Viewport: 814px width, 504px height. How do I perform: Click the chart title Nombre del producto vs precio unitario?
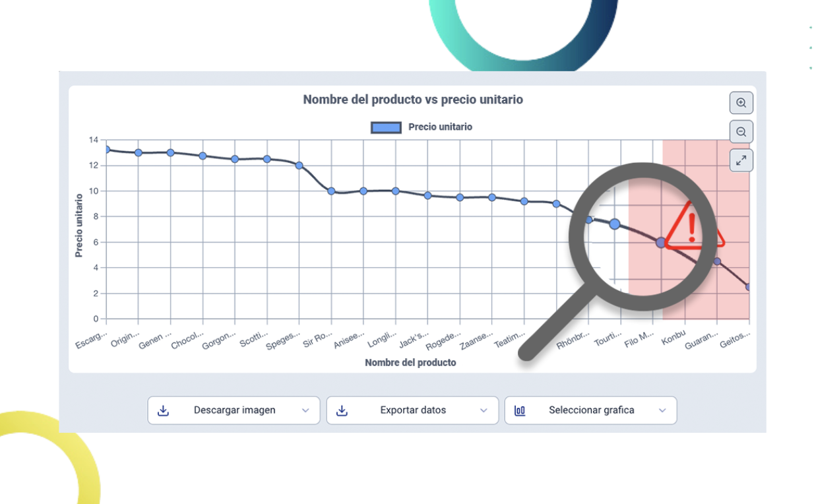click(413, 100)
